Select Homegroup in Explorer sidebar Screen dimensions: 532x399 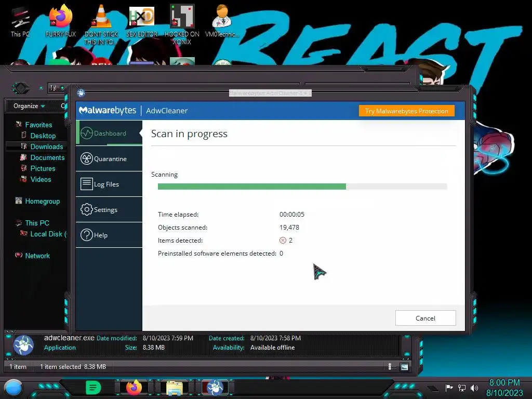coord(42,201)
